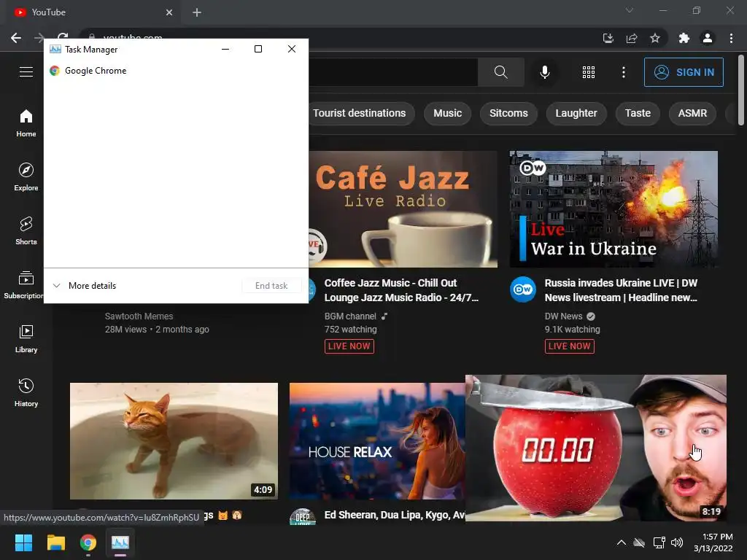
Task: Click End task button in Task Manager
Action: pyautogui.click(x=271, y=286)
